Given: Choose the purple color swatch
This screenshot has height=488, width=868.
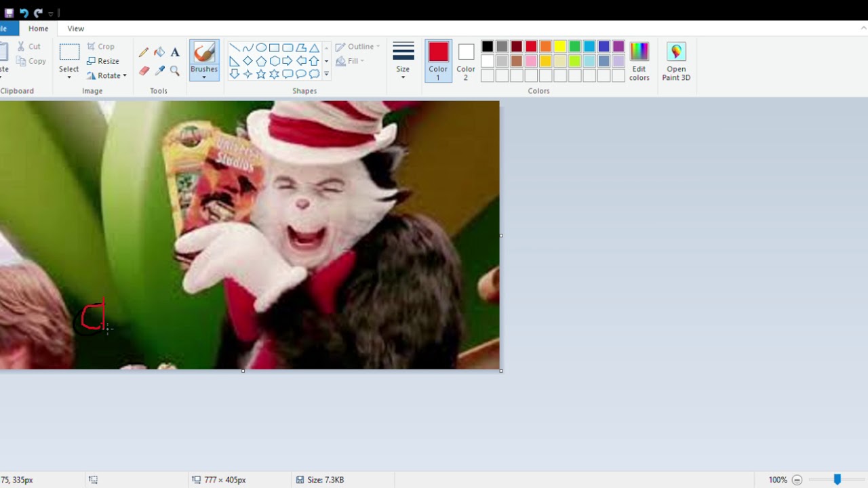Looking at the screenshot, I should tap(618, 47).
